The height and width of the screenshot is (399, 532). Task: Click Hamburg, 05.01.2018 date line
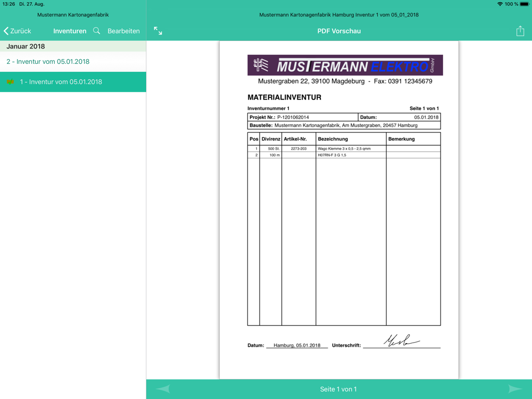click(297, 345)
